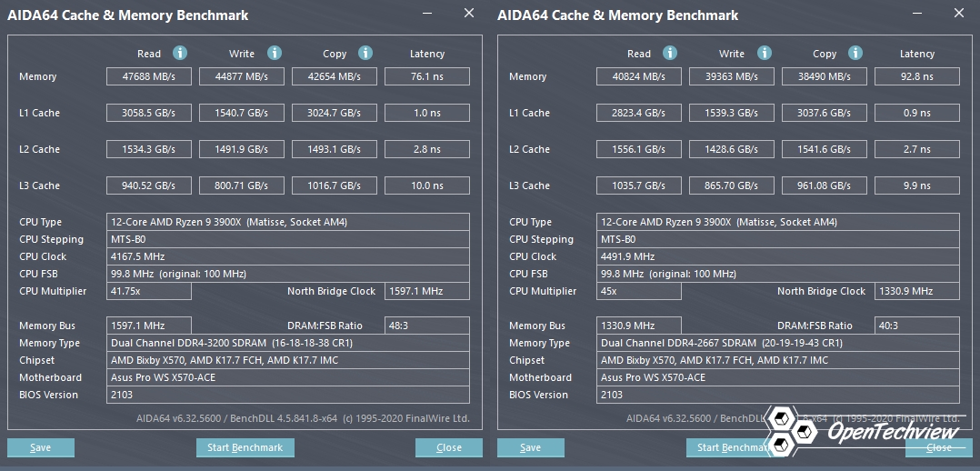Select L1 Cache copy 3037.6 GB/s

pyautogui.click(x=825, y=114)
